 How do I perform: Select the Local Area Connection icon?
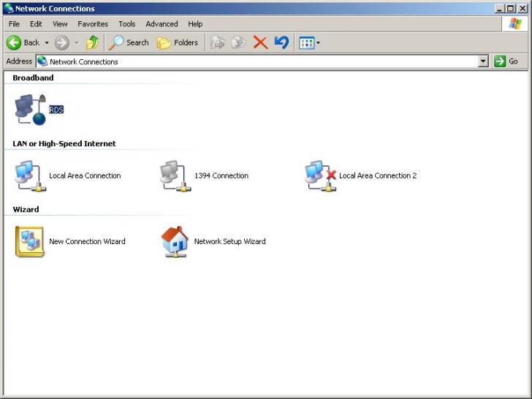[x=30, y=176]
